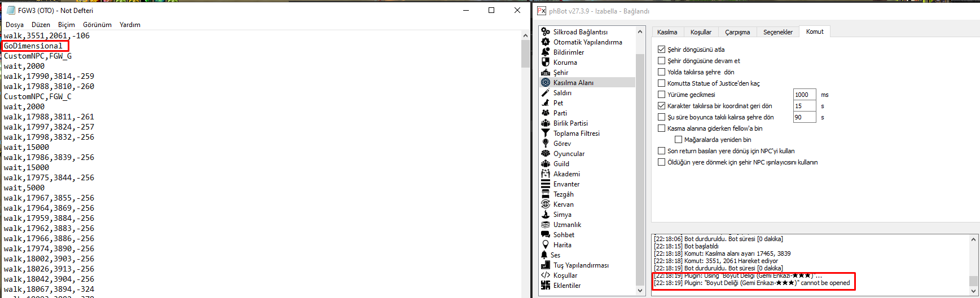Click the Görünüm menu item
This screenshot has height=298, width=980.
pyautogui.click(x=97, y=25)
